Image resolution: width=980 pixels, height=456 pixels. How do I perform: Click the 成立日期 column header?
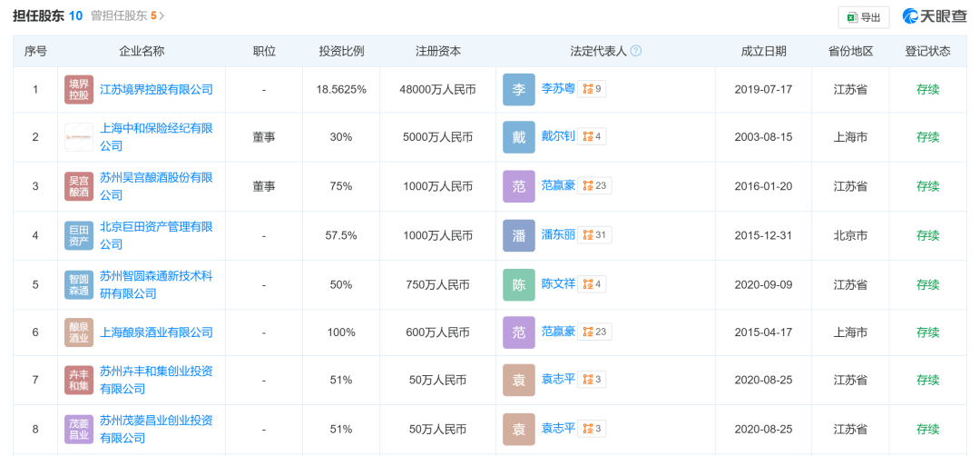(x=763, y=51)
